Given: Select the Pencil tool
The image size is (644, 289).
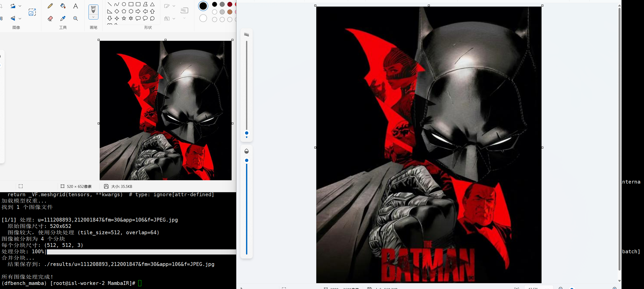Looking at the screenshot, I should point(50,6).
